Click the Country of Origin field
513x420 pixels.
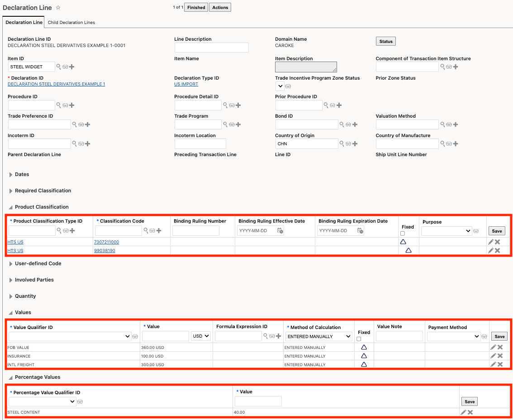(307, 144)
